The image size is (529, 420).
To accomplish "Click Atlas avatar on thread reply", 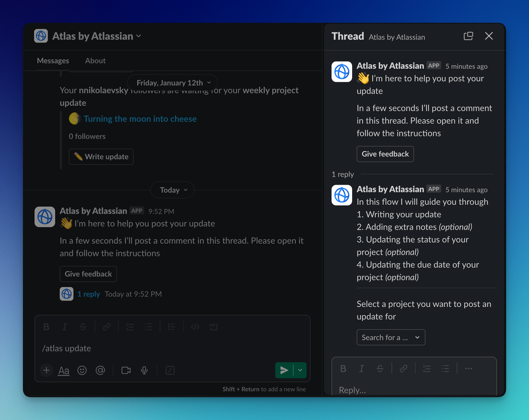I will click(x=342, y=195).
